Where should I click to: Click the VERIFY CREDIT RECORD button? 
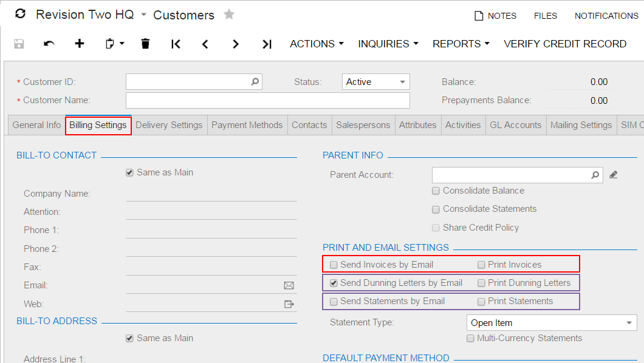(x=565, y=44)
